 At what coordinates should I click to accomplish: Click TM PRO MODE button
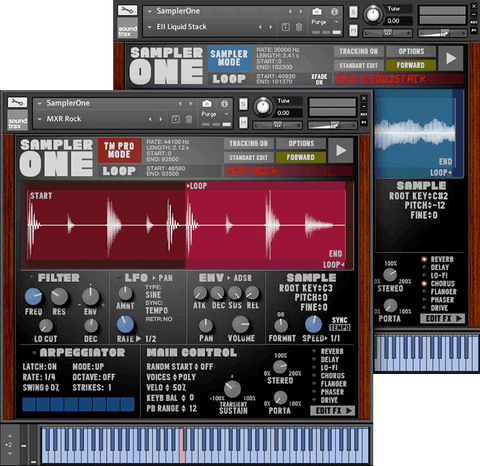coord(119,150)
